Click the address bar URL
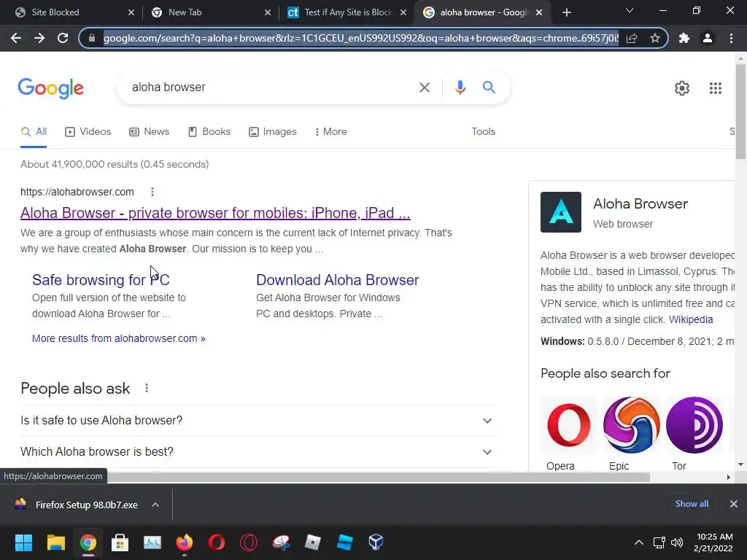 [360, 38]
